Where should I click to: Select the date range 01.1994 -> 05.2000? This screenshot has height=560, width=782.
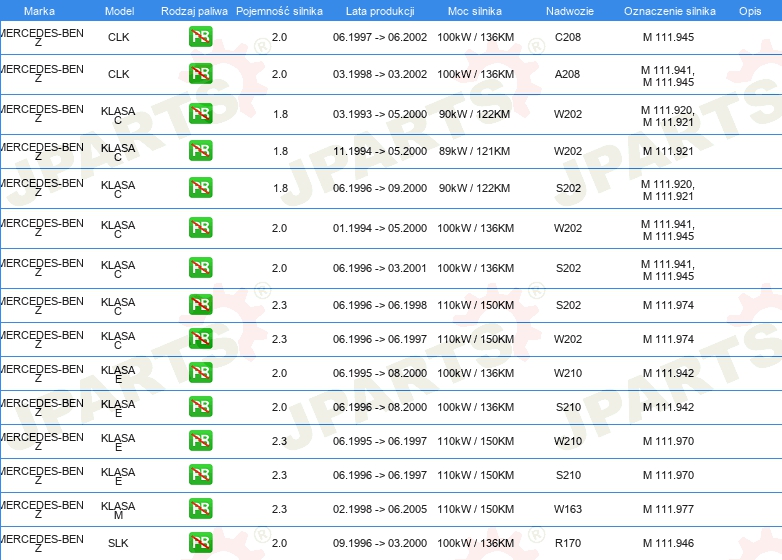tap(380, 227)
